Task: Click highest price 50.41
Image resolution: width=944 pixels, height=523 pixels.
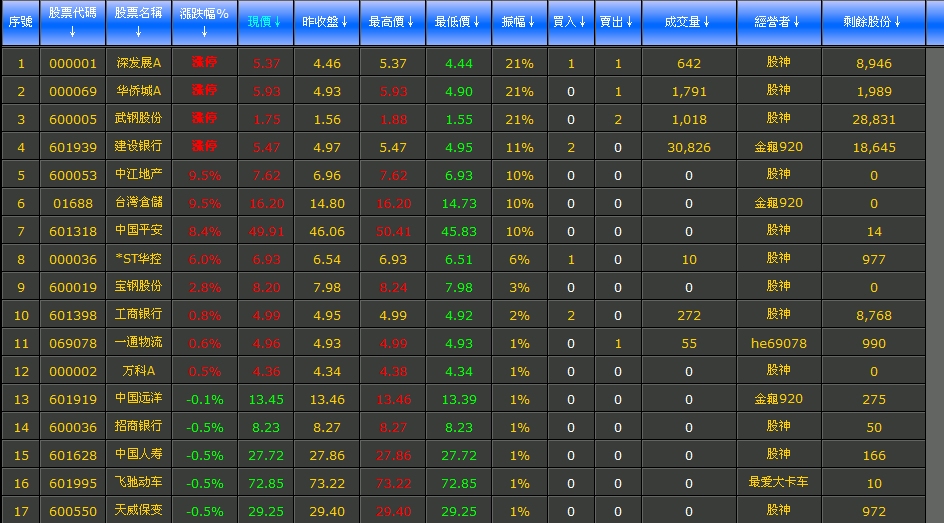Action: (x=393, y=231)
